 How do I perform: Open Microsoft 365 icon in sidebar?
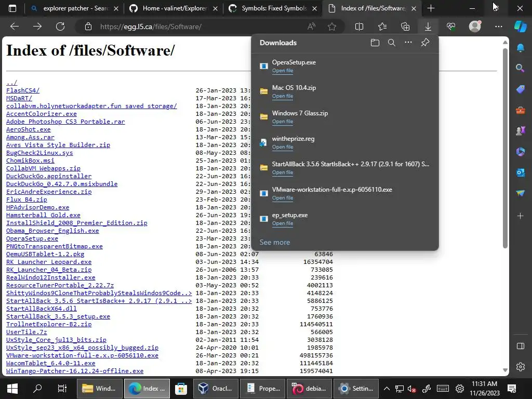(x=520, y=152)
